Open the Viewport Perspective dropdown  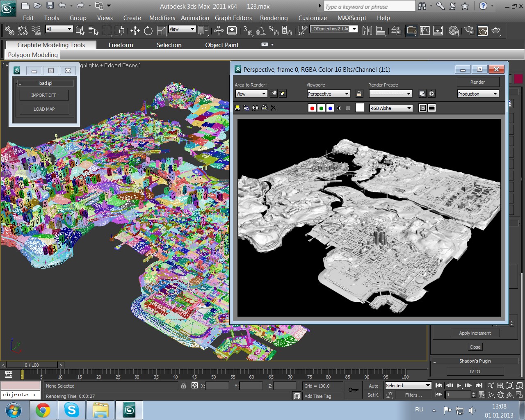pyautogui.click(x=329, y=94)
